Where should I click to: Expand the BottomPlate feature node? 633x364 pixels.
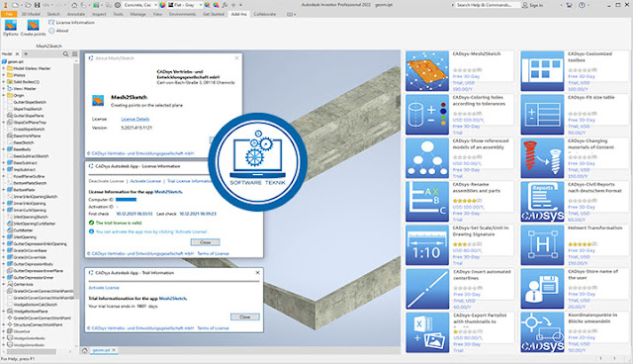coord(4,190)
